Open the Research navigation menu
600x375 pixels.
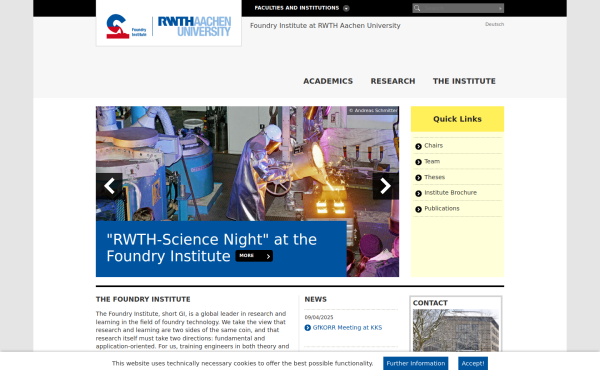tap(393, 81)
